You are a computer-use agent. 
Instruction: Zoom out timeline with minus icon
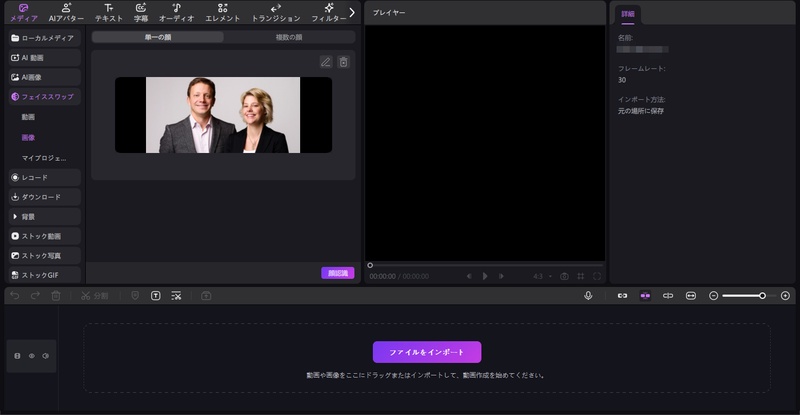(714, 296)
